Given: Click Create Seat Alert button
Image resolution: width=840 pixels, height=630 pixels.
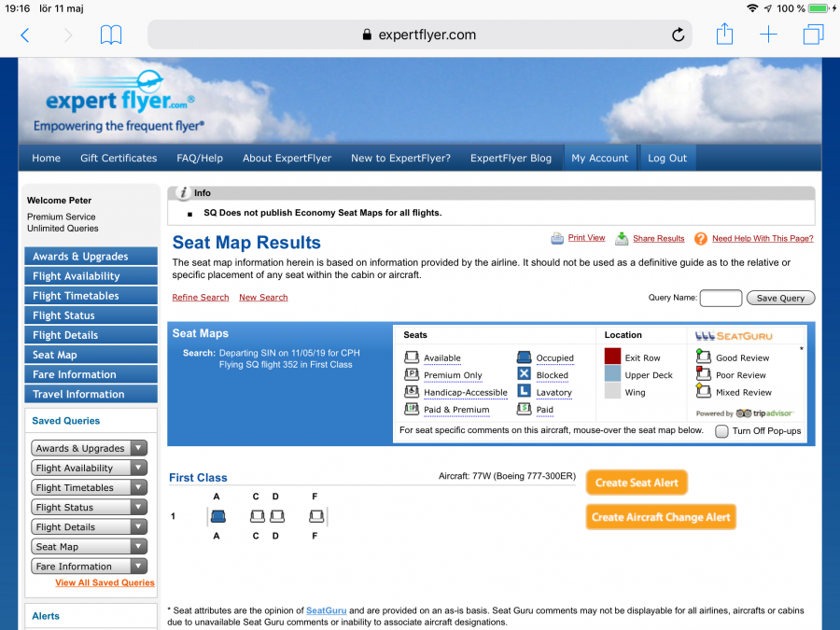Looking at the screenshot, I should (637, 483).
